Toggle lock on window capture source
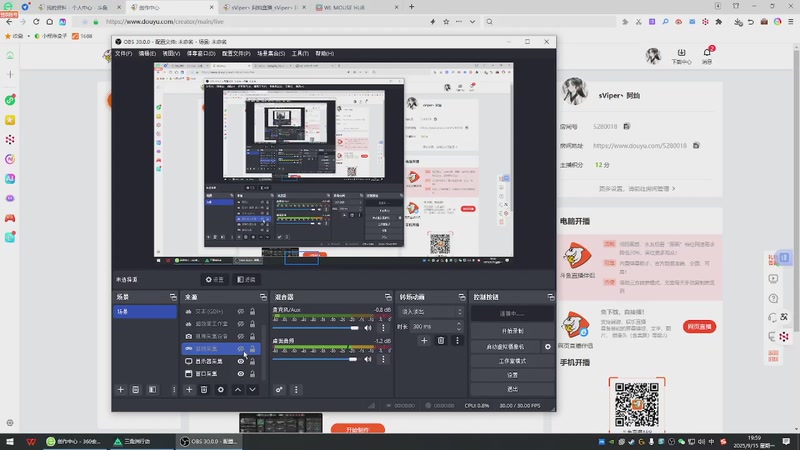The width and height of the screenshot is (800, 450). [253, 373]
